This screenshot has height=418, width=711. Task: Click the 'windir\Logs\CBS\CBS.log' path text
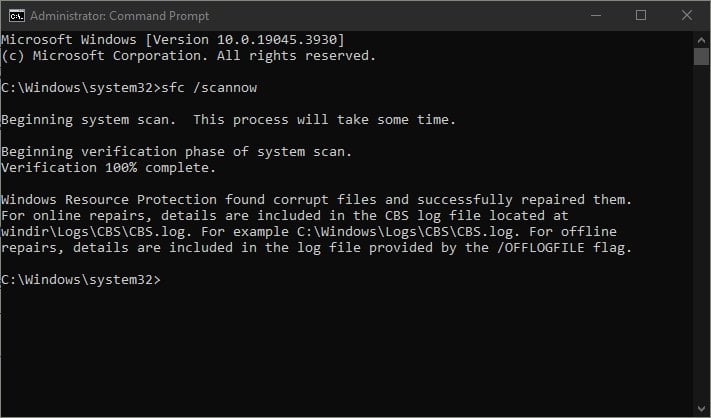[93, 232]
